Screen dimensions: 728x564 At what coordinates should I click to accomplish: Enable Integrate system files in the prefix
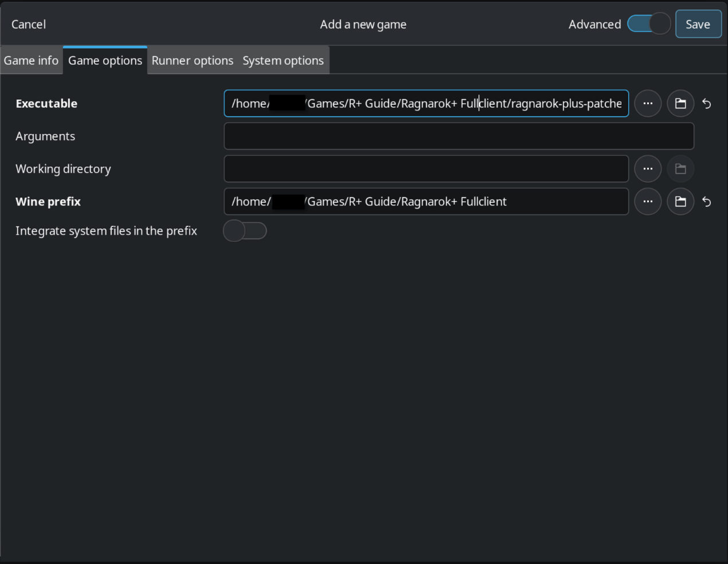click(x=245, y=231)
